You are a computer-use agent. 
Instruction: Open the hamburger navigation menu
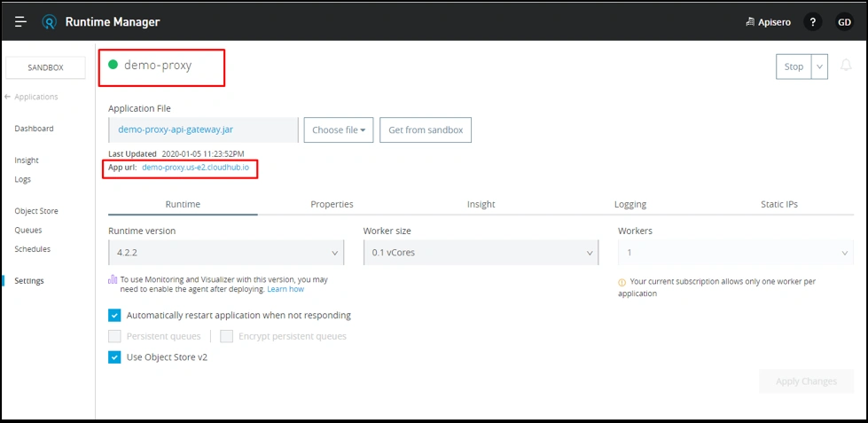tap(20, 22)
